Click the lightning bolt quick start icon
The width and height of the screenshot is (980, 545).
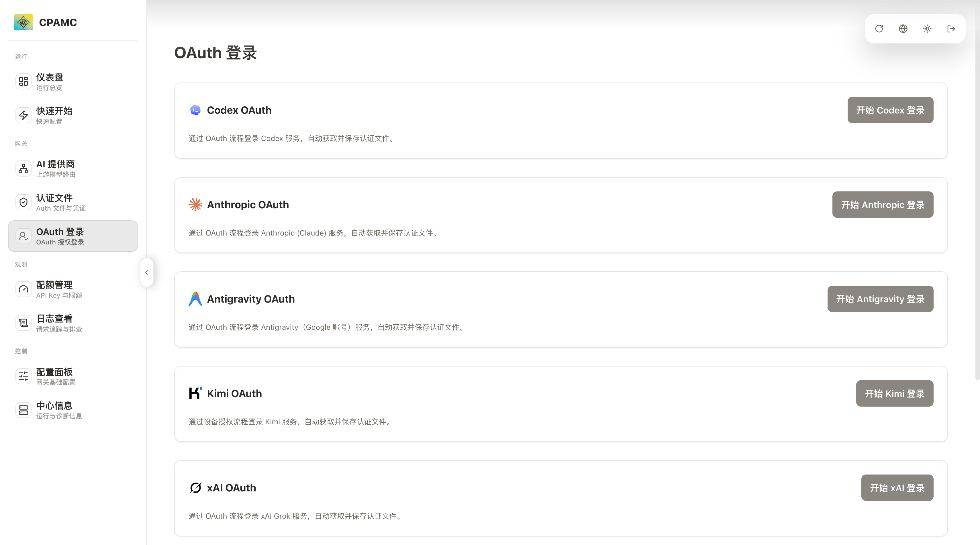[x=23, y=115]
